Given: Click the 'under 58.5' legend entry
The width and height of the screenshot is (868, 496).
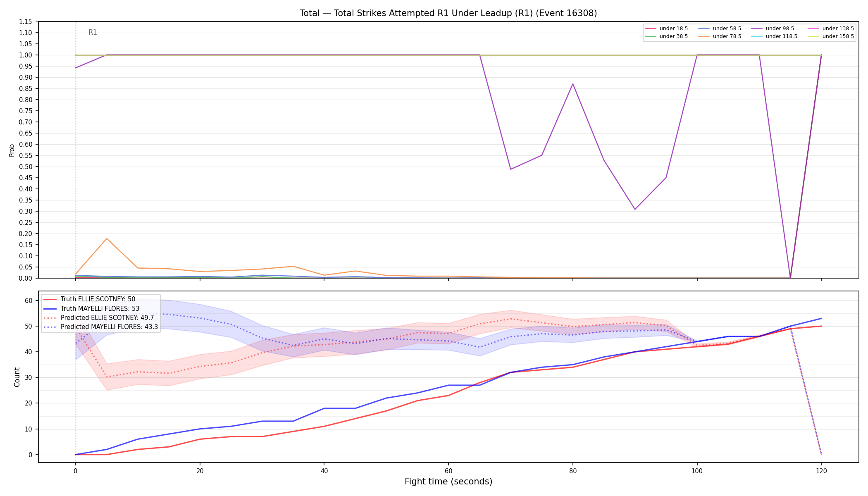Looking at the screenshot, I should tap(720, 29).
